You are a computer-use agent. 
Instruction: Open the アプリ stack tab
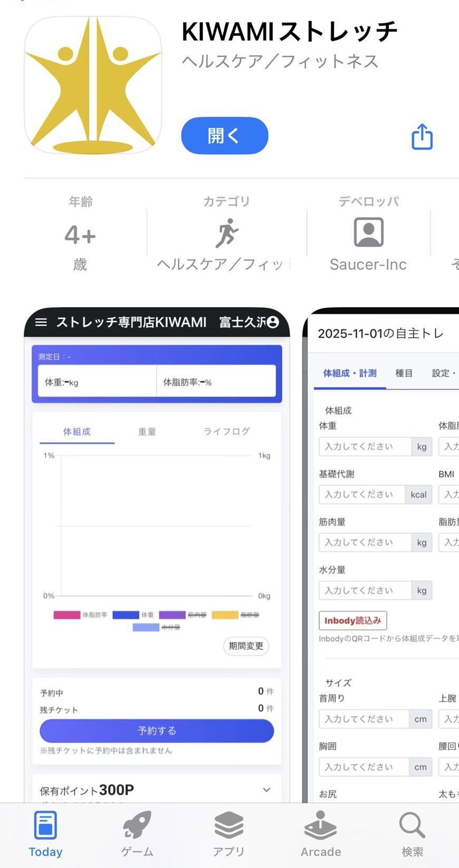coord(229,834)
